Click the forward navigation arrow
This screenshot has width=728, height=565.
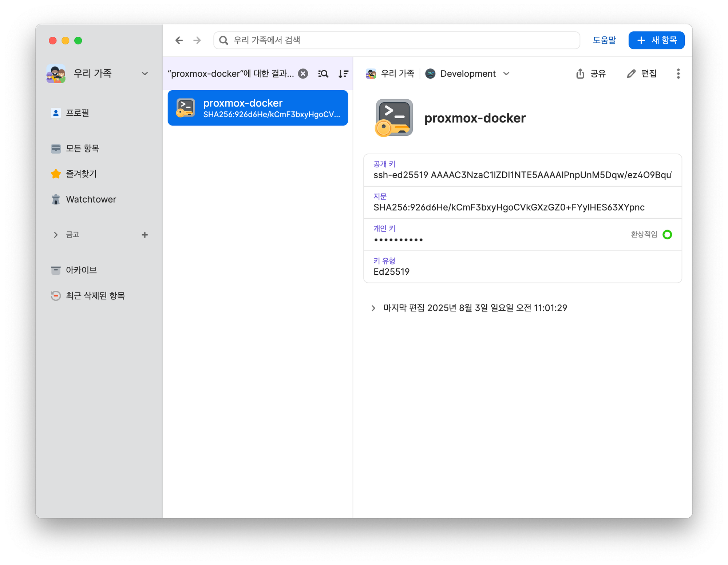point(197,40)
